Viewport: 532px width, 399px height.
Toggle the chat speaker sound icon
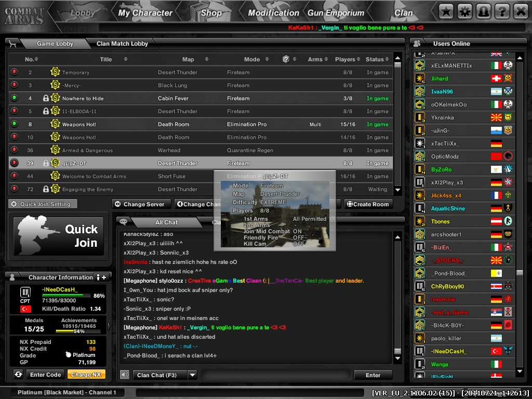125,375
